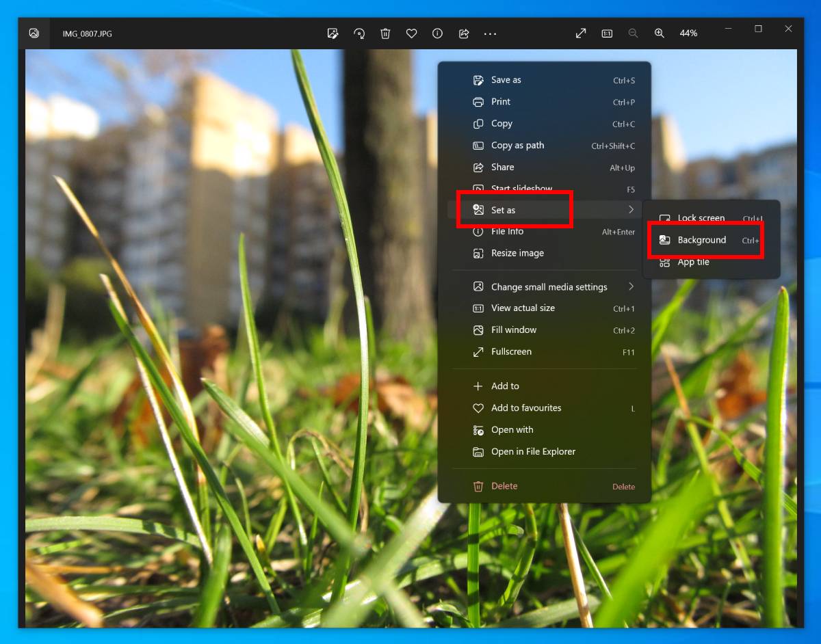Click the diagonal arrows icon beside Fullscreen
The height and width of the screenshot is (644, 821).
pos(478,352)
